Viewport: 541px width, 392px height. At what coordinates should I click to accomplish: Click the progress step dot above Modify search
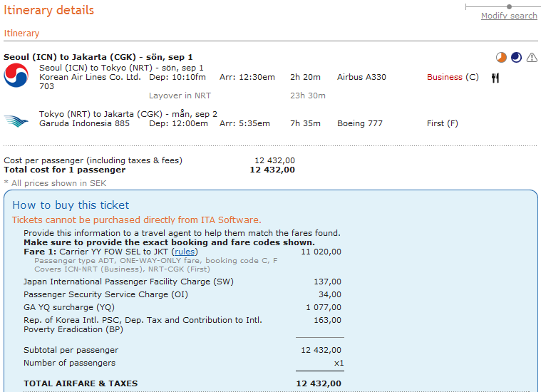coord(508,6)
